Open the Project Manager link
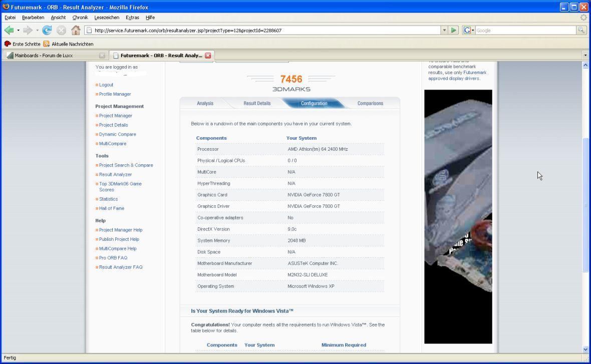The height and width of the screenshot is (364, 591). (x=115, y=116)
